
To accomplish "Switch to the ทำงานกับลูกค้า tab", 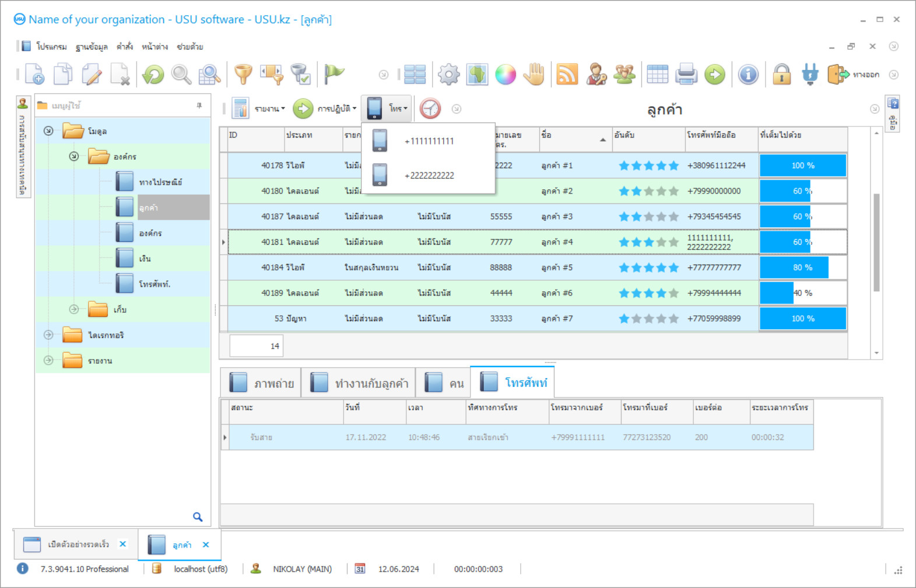I will coord(360,383).
